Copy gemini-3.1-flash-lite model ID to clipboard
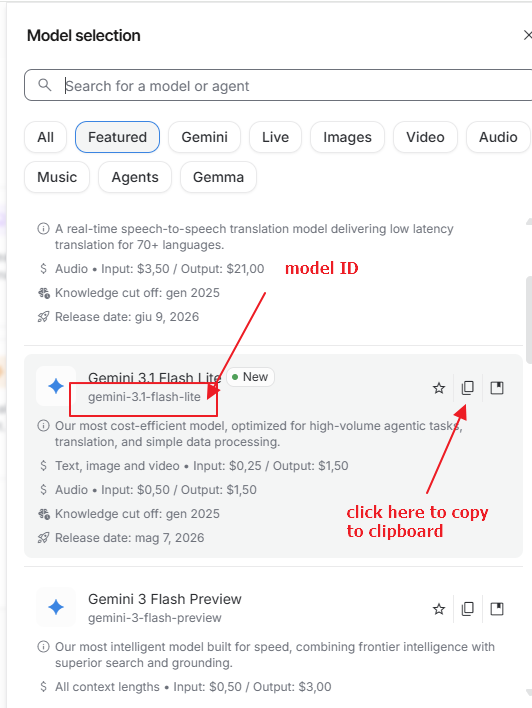The height and width of the screenshot is (708, 532). click(x=468, y=388)
